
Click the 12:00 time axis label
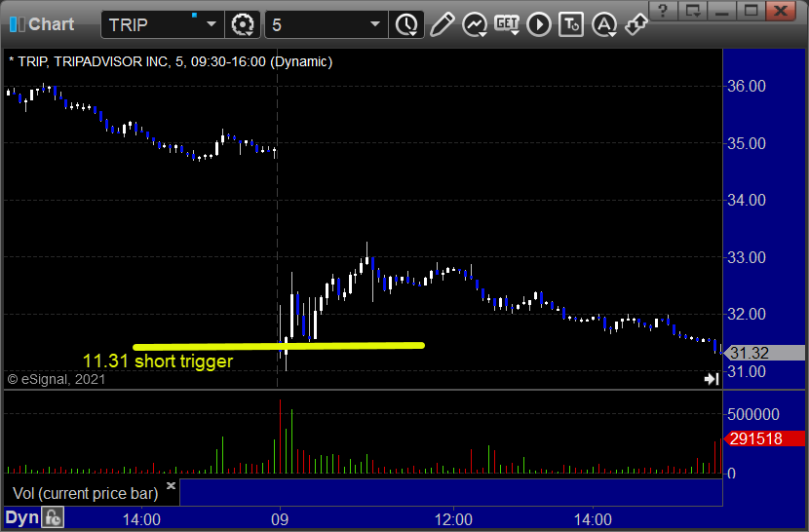[x=453, y=519]
